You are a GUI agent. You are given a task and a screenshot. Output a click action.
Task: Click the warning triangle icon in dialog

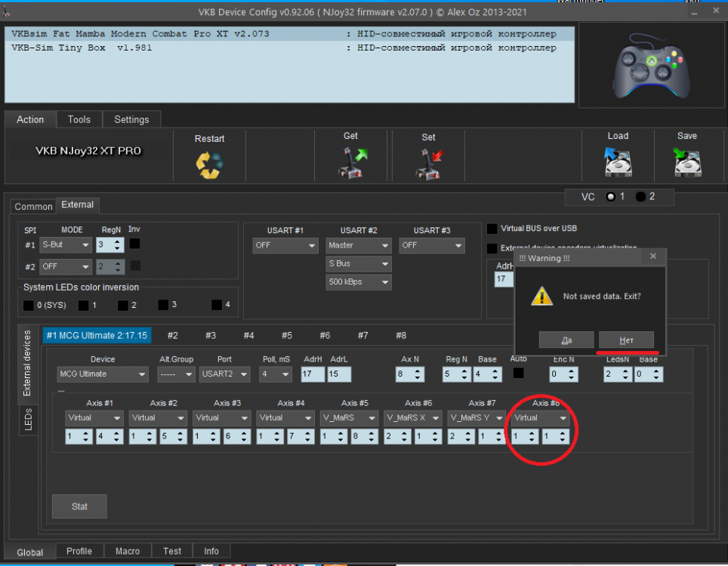click(x=541, y=296)
